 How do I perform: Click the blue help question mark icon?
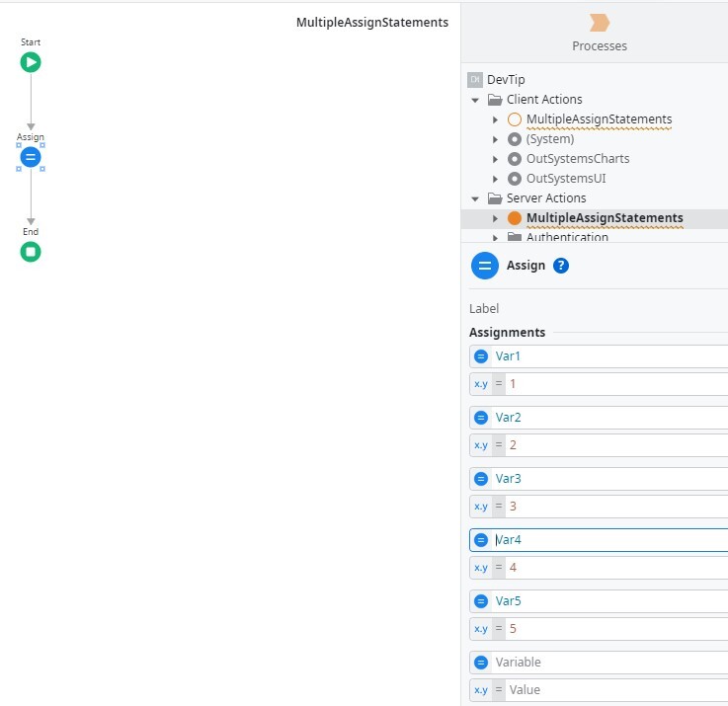tap(561, 265)
